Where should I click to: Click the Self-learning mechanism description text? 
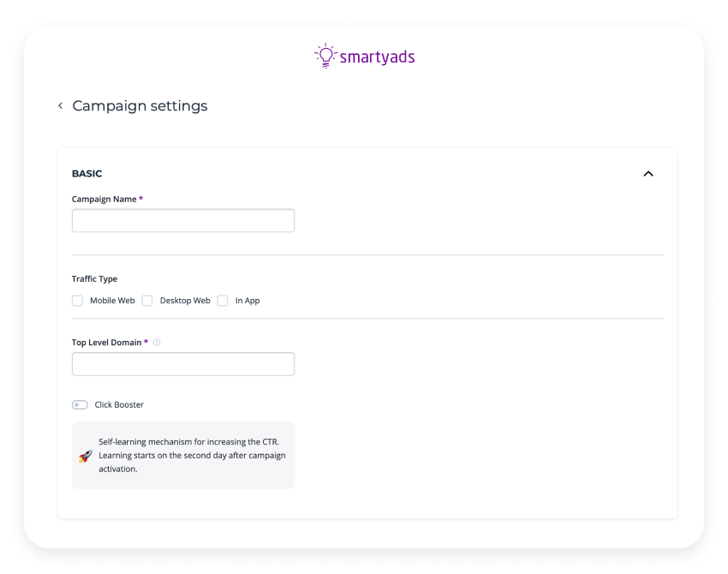[192, 455]
